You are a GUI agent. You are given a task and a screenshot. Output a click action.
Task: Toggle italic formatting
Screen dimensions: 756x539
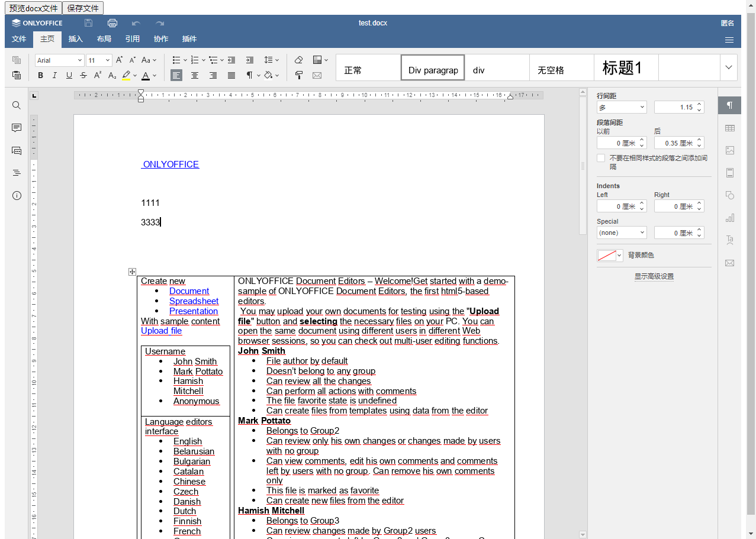pyautogui.click(x=54, y=75)
